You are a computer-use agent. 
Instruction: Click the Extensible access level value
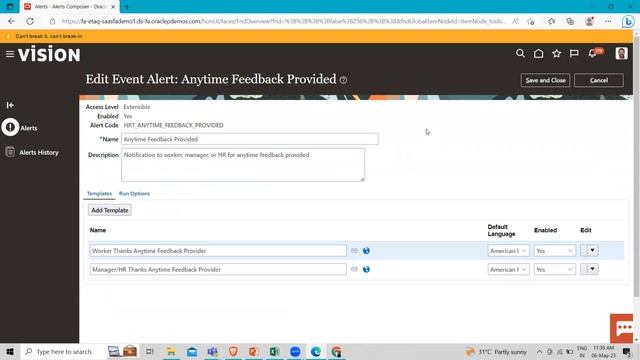point(137,107)
